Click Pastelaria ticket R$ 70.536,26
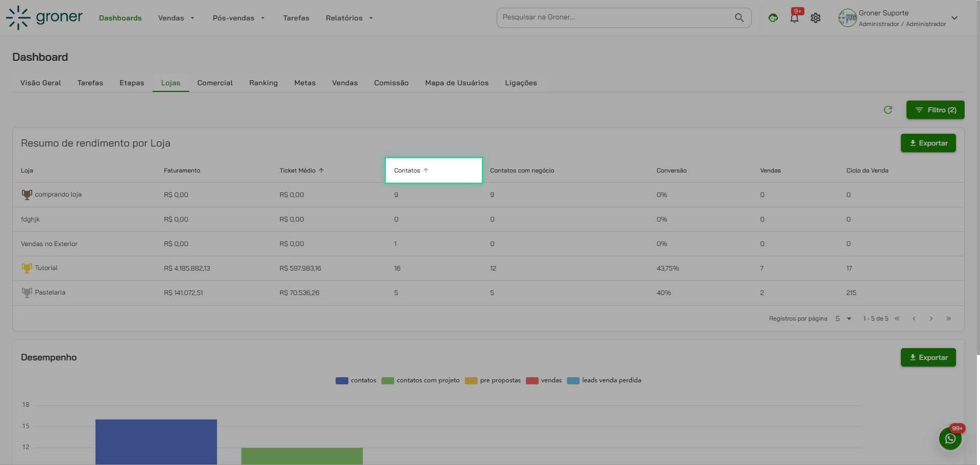Viewport: 980px width, 465px height. tap(300, 292)
